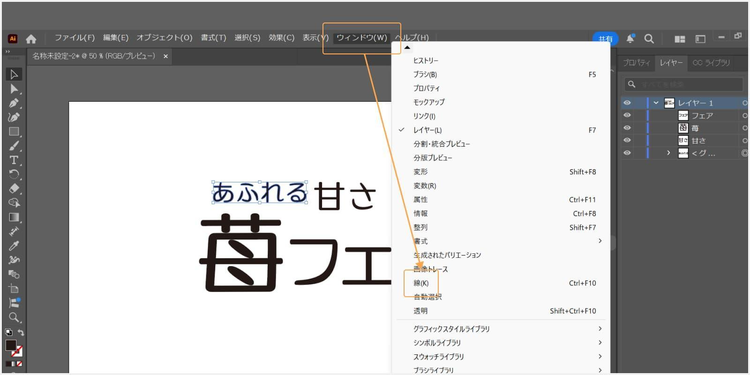
Task: Select the レイヤー panel tab
Action: click(x=671, y=63)
